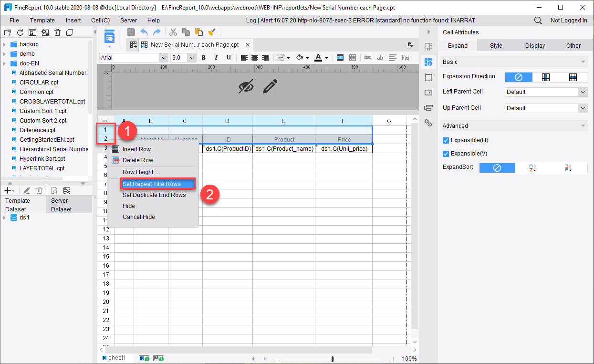Open cell attributes icon in right sidebar
Screen dimensions: 594x364
pos(428,62)
